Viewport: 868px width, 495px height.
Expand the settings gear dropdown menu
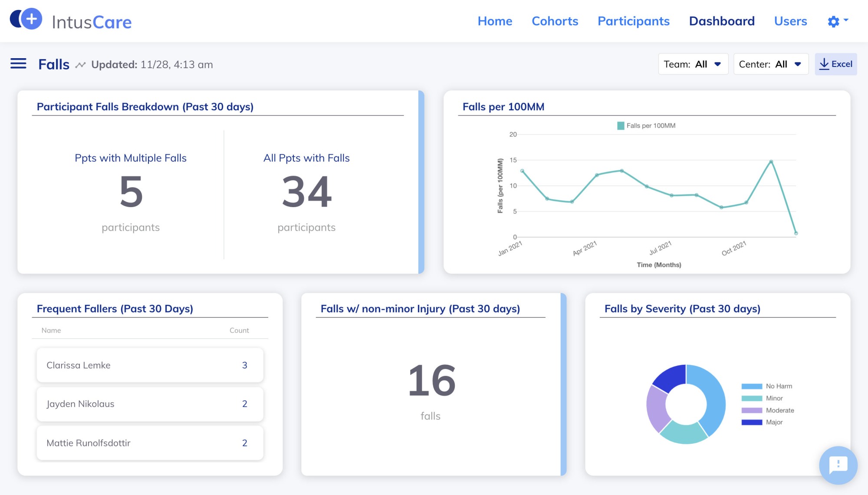[837, 21]
